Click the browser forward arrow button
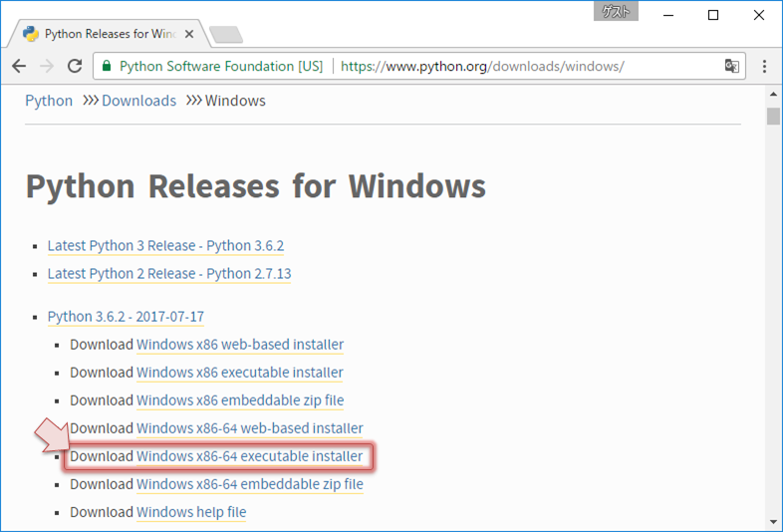 coord(47,67)
